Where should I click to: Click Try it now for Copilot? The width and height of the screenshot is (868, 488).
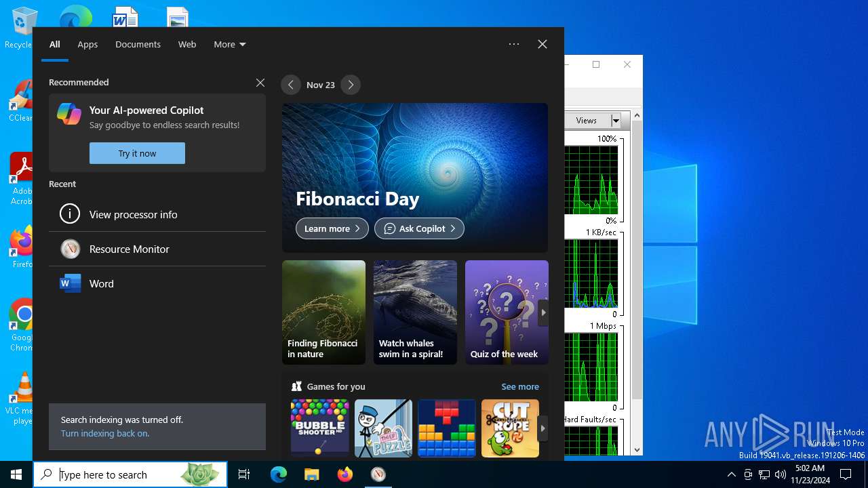[x=137, y=153]
